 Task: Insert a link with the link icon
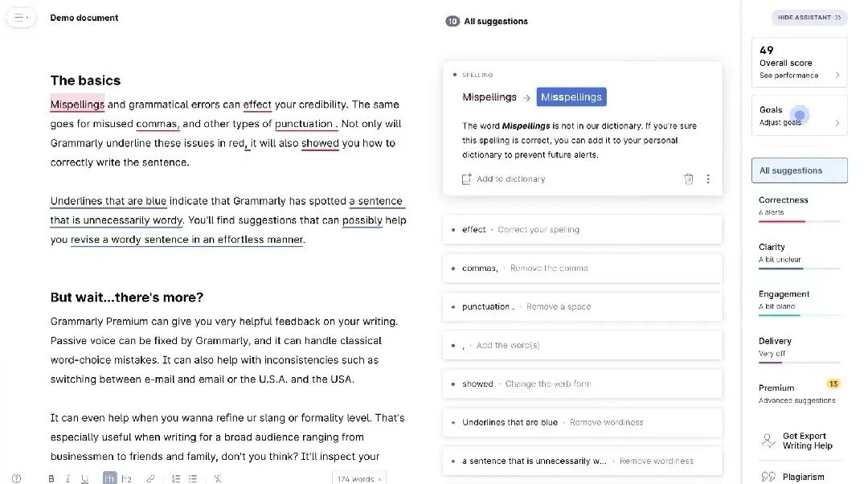click(x=150, y=478)
